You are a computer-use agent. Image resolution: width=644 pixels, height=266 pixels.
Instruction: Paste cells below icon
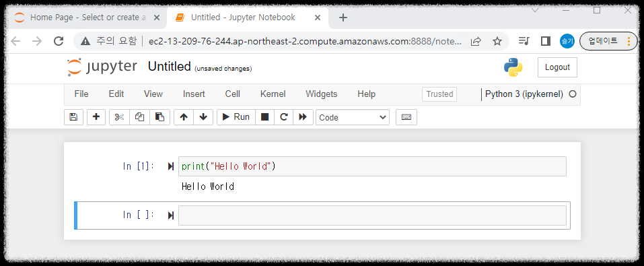click(159, 117)
